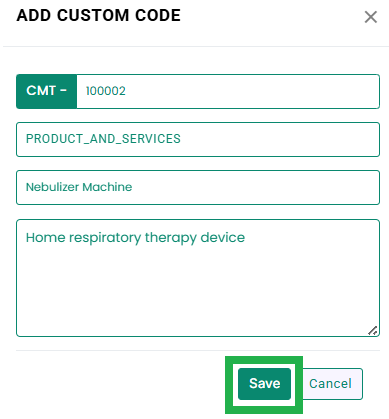Save the custom code

(264, 384)
